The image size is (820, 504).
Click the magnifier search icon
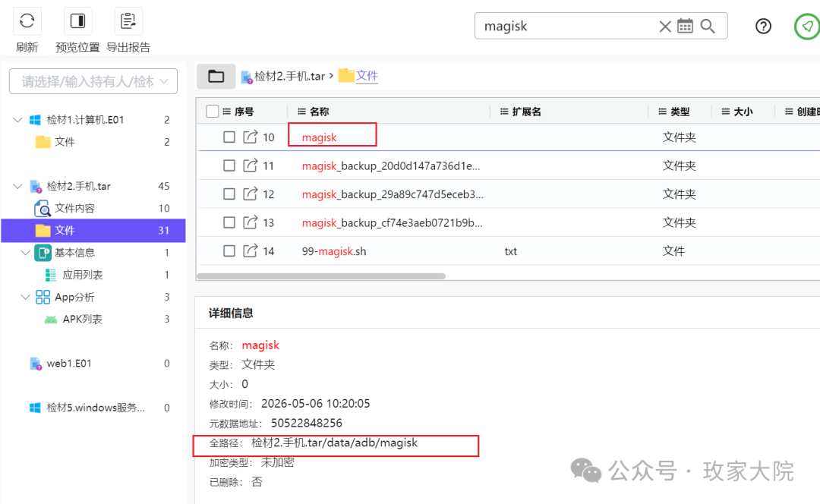coord(708,26)
